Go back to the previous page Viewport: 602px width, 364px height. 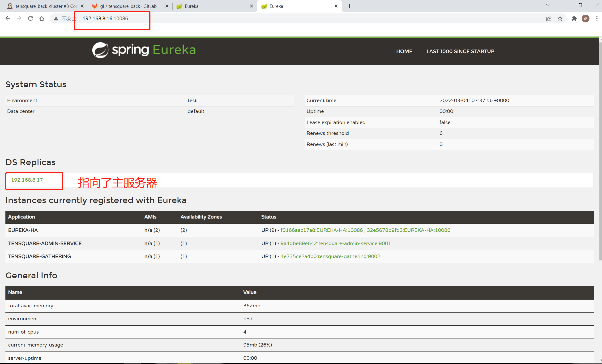(8, 19)
